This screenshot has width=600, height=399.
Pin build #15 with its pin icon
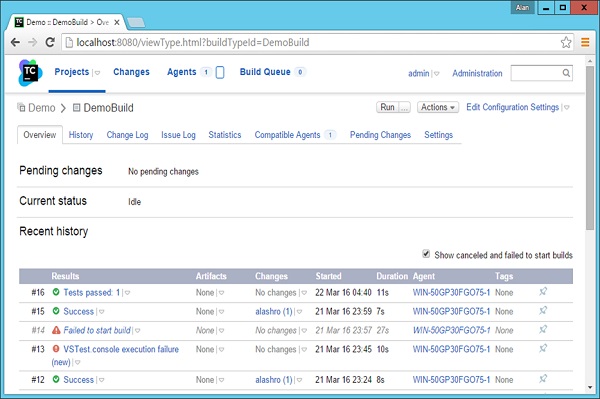coord(543,310)
